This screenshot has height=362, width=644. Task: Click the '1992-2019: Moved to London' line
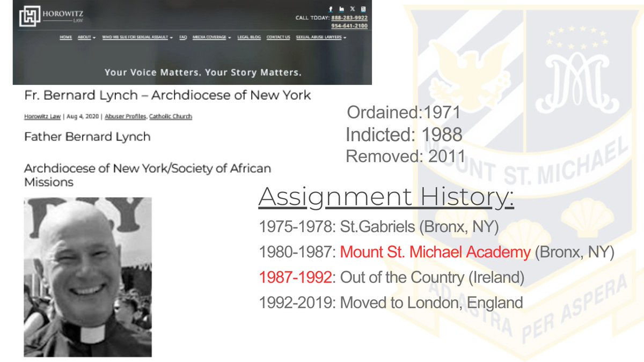coord(391,303)
